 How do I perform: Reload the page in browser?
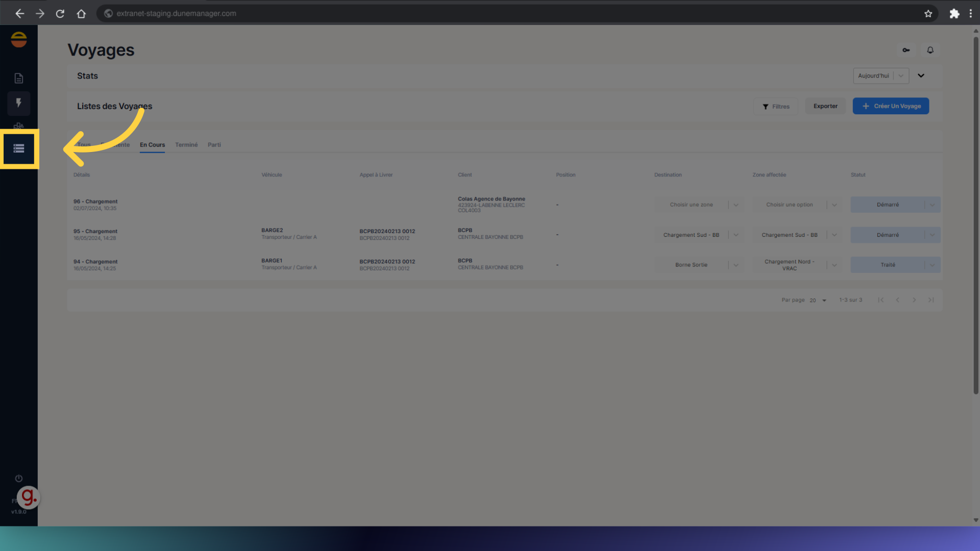click(x=60, y=14)
